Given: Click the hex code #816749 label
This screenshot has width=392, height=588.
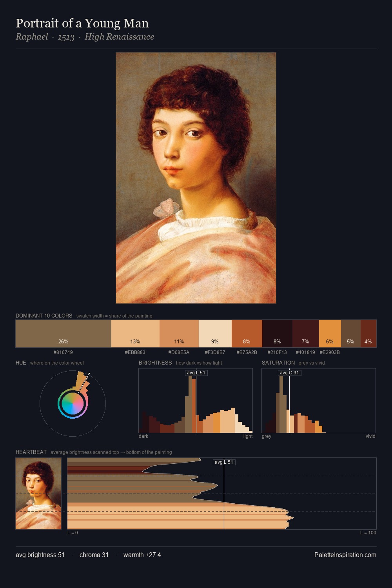Looking at the screenshot, I should [63, 352].
